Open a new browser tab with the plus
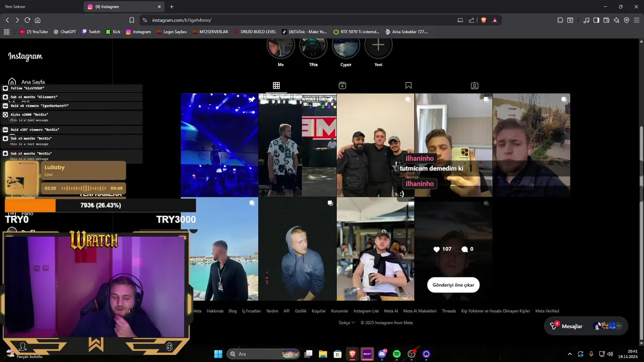 pyautogui.click(x=172, y=7)
